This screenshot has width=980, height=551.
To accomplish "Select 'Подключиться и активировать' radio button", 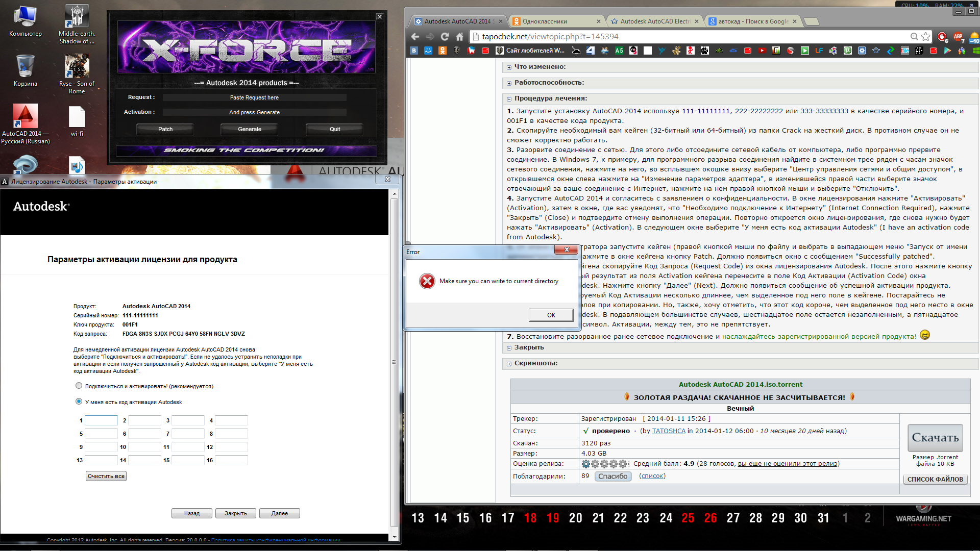I will coord(80,386).
